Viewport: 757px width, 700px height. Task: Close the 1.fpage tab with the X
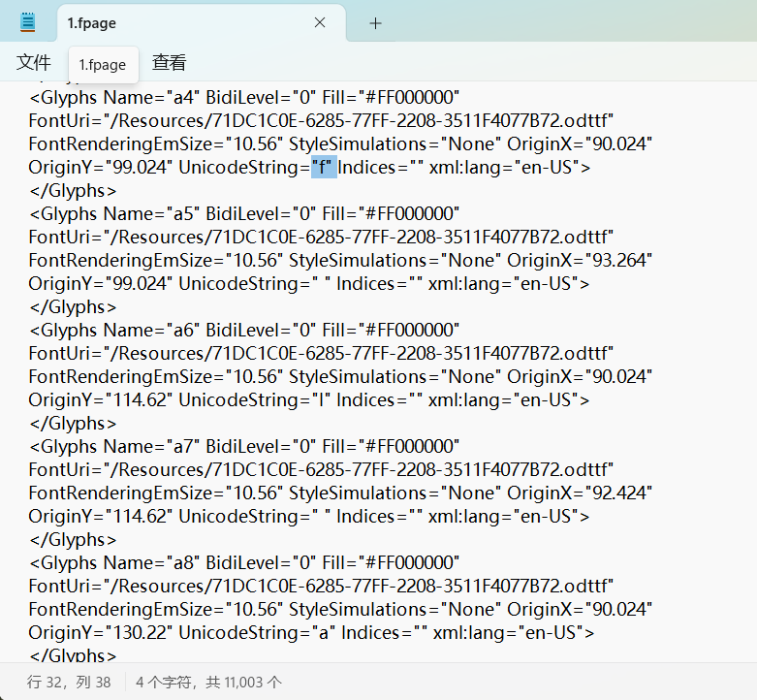[x=320, y=22]
